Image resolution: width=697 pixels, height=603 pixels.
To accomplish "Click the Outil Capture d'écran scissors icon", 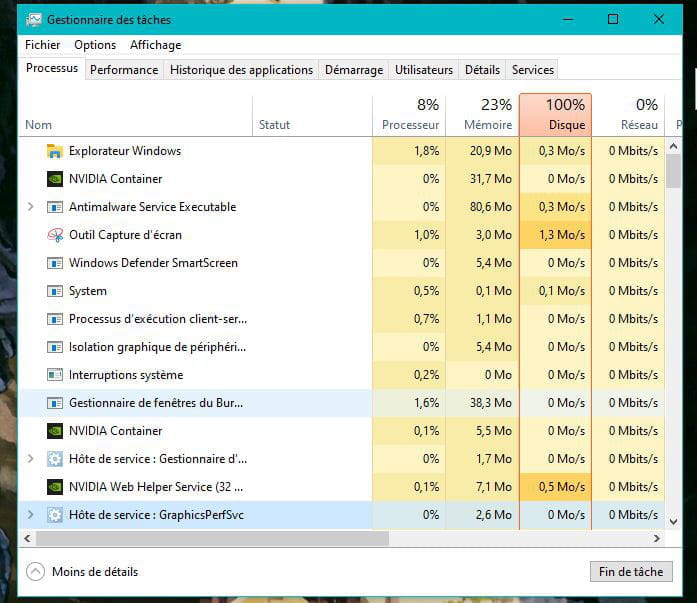I will [55, 235].
